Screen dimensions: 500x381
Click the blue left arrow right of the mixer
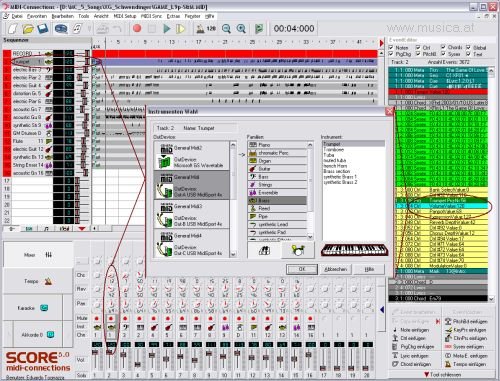(382, 310)
